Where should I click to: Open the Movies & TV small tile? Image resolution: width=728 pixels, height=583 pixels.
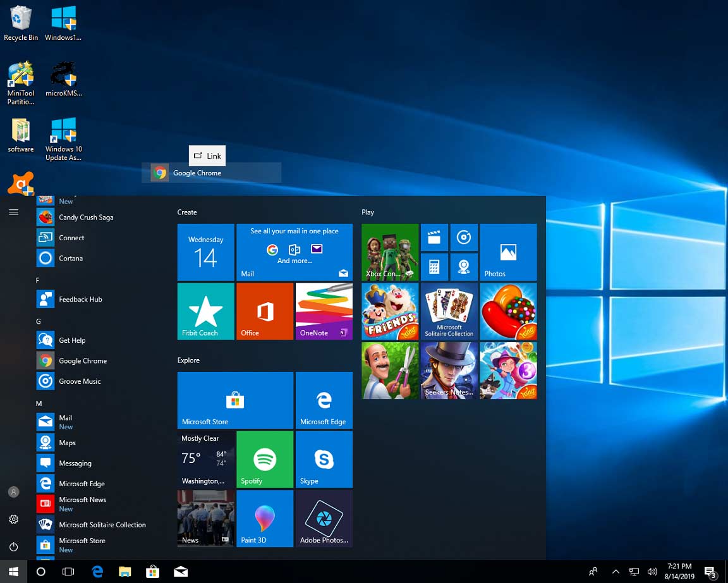(434, 237)
